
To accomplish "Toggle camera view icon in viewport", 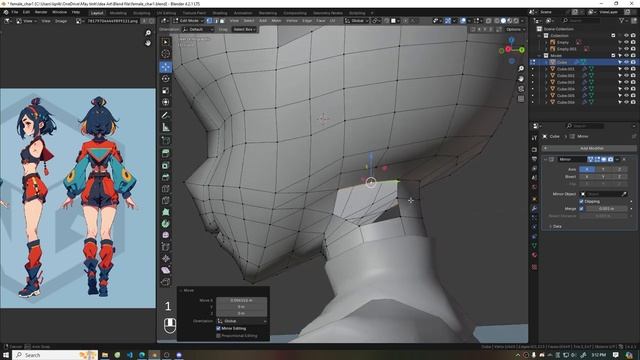I will 521,89.
